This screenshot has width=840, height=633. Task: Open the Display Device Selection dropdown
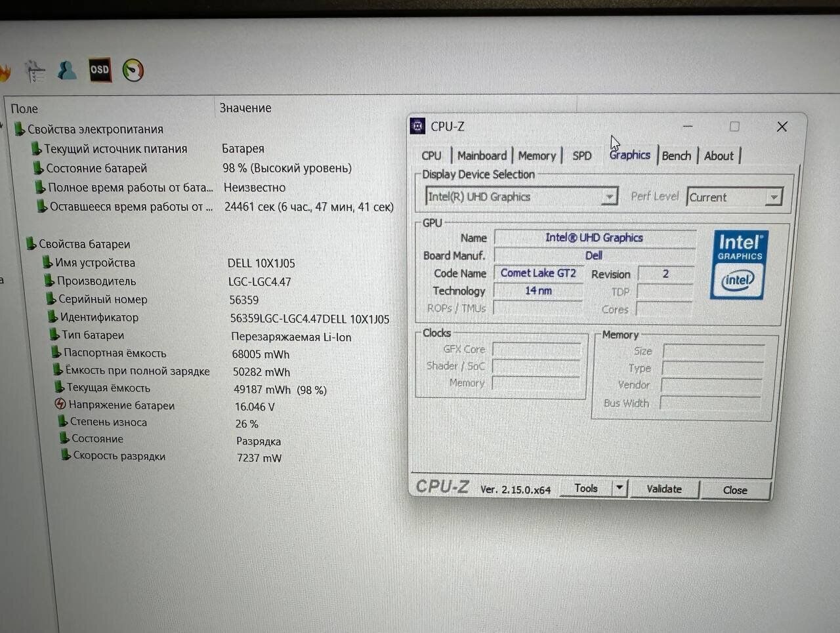(x=609, y=197)
